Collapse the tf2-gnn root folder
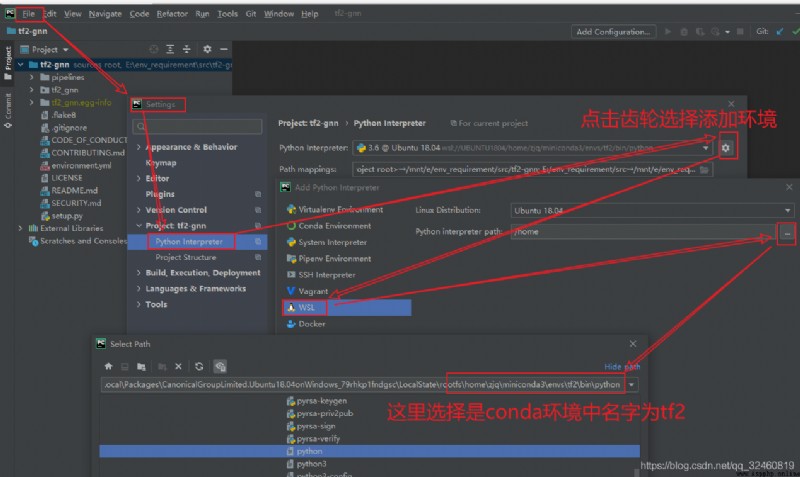Screen dimensions: 800x477 20,65
